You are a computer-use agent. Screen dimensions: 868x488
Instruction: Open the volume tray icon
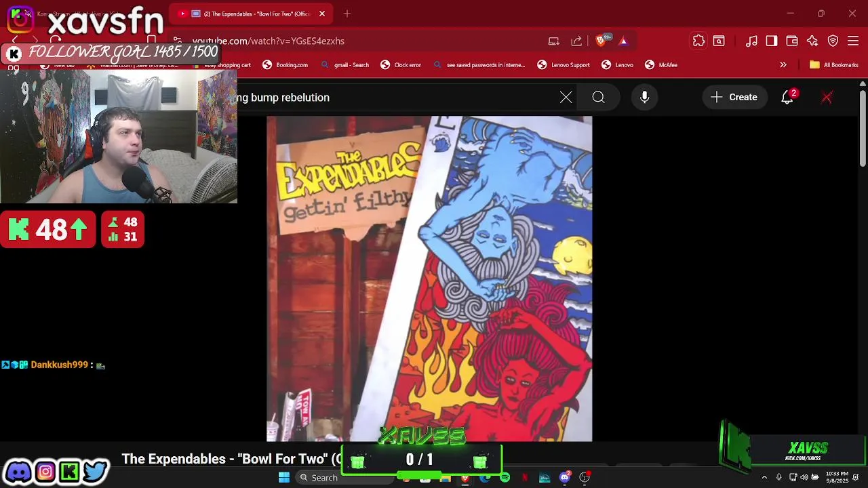point(804,478)
